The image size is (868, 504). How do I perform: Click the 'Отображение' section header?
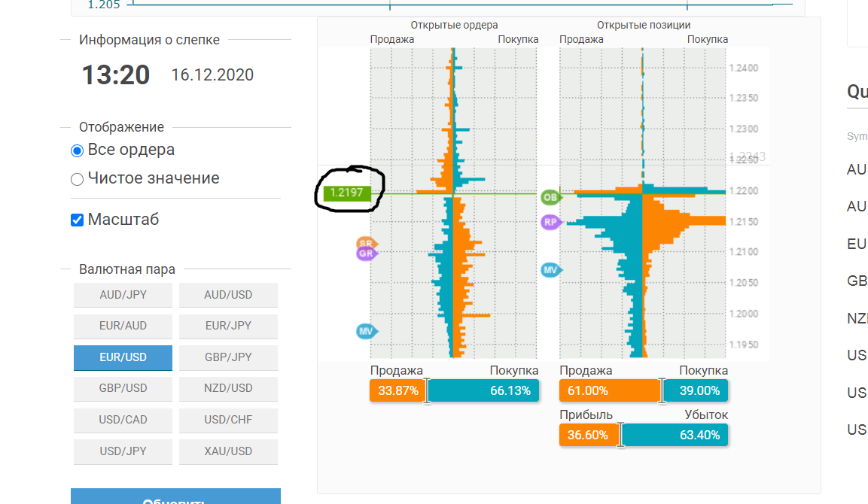pos(121,127)
